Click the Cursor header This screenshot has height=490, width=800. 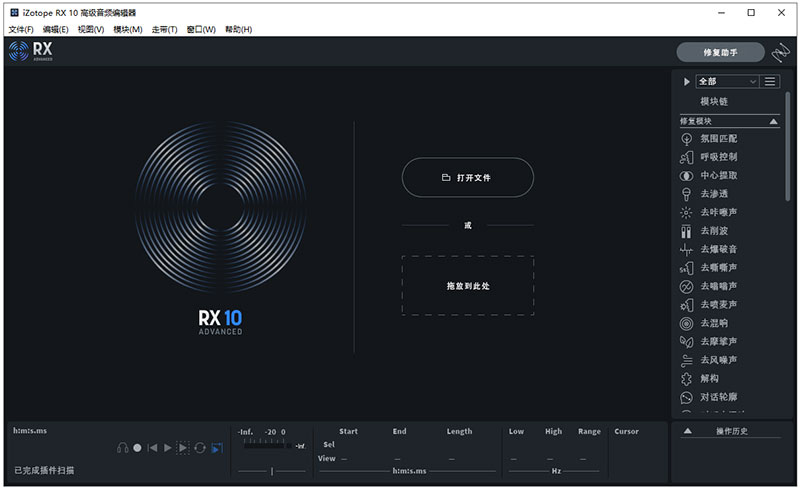pos(627,431)
